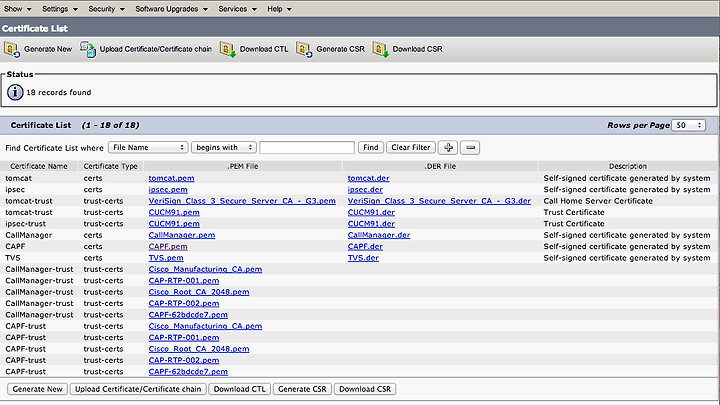Image resolution: width=720 pixels, height=405 pixels.
Task: Open the tomcat.der link
Action: [x=368, y=178]
